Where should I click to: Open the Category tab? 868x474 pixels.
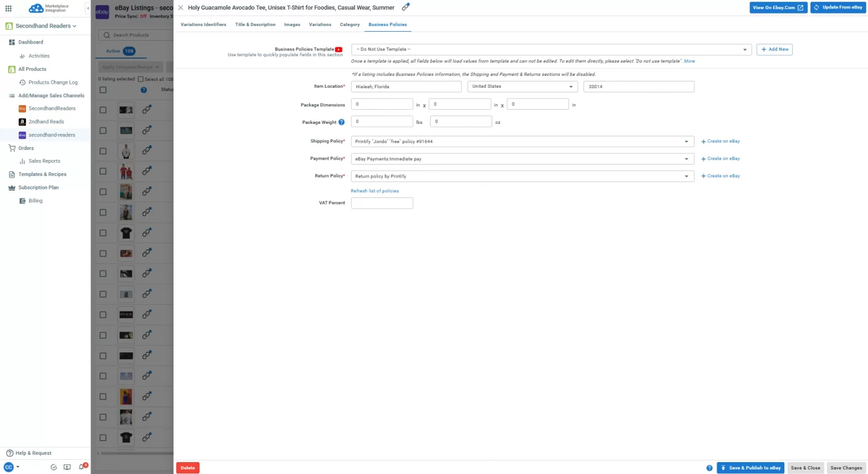tap(349, 24)
